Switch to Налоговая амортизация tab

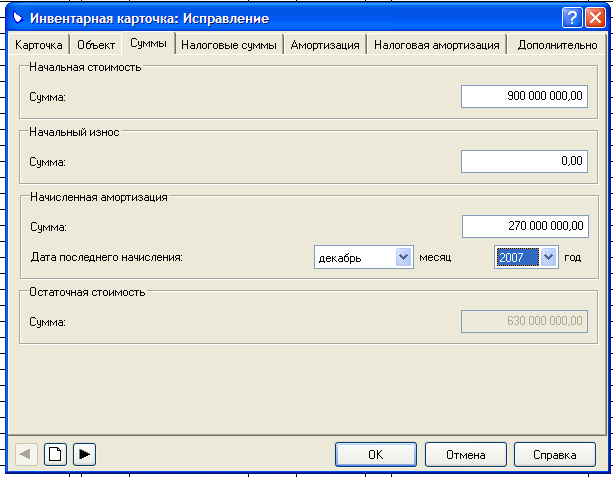[x=436, y=45]
